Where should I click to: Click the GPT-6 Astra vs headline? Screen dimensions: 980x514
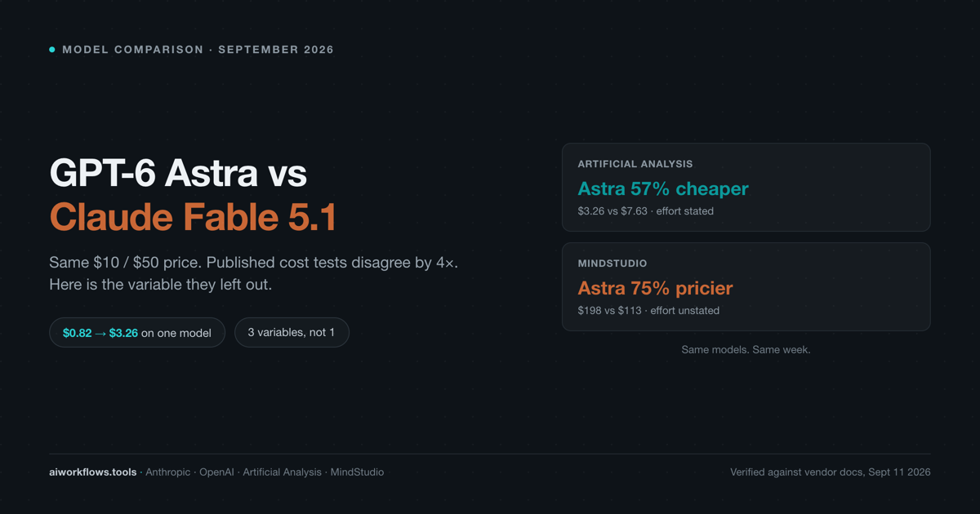tap(178, 173)
